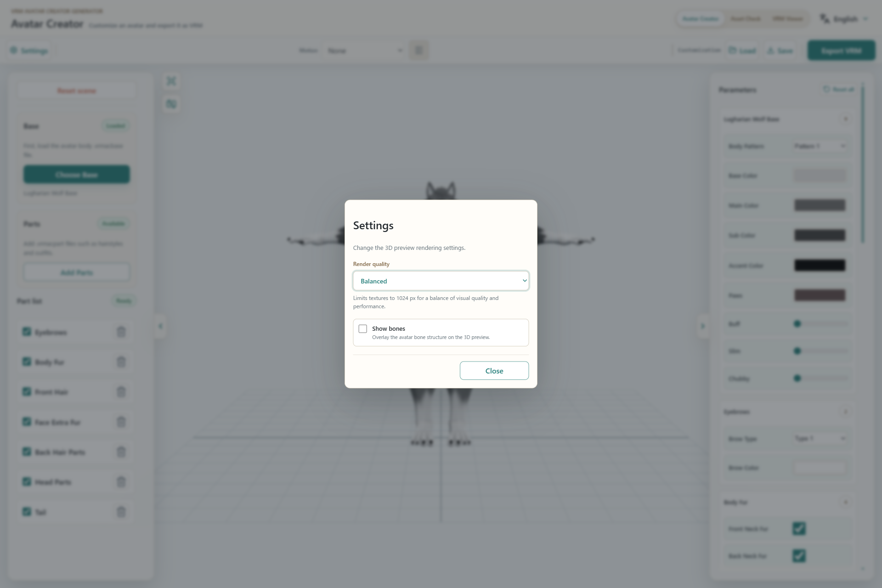This screenshot has height=588, width=882.
Task: Delete the Face Extra Fur part
Action: pyautogui.click(x=121, y=422)
